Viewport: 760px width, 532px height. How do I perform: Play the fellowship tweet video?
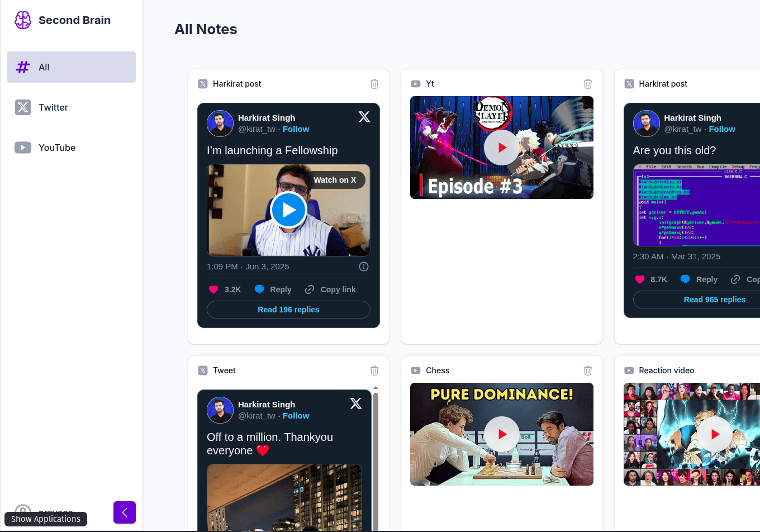pos(288,210)
